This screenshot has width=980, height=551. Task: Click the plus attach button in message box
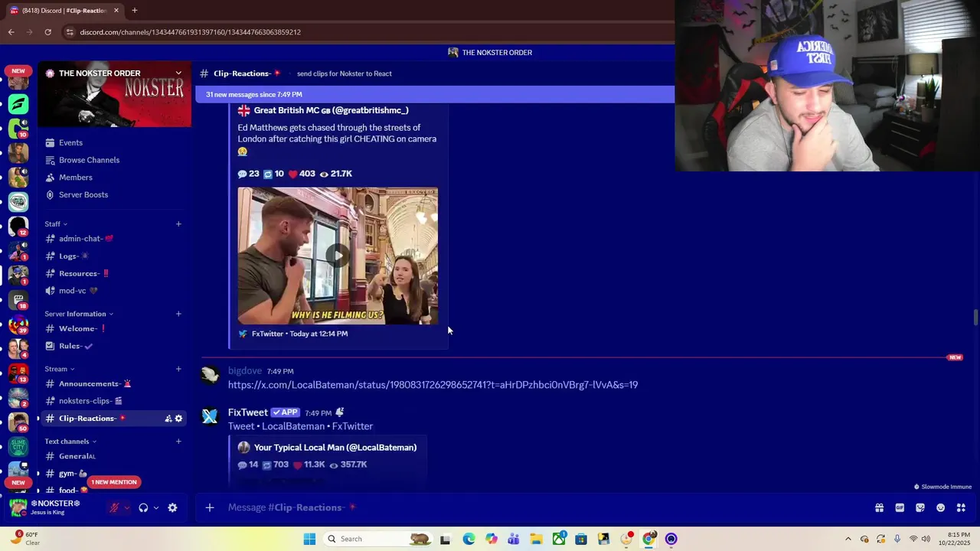209,507
